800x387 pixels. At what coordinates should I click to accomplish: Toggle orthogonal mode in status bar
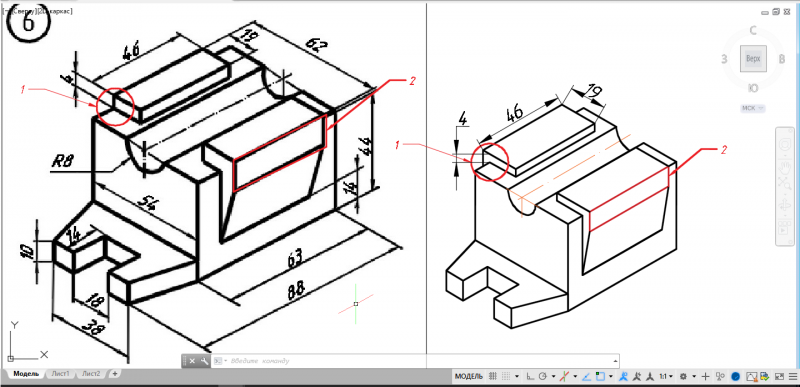click(530, 376)
